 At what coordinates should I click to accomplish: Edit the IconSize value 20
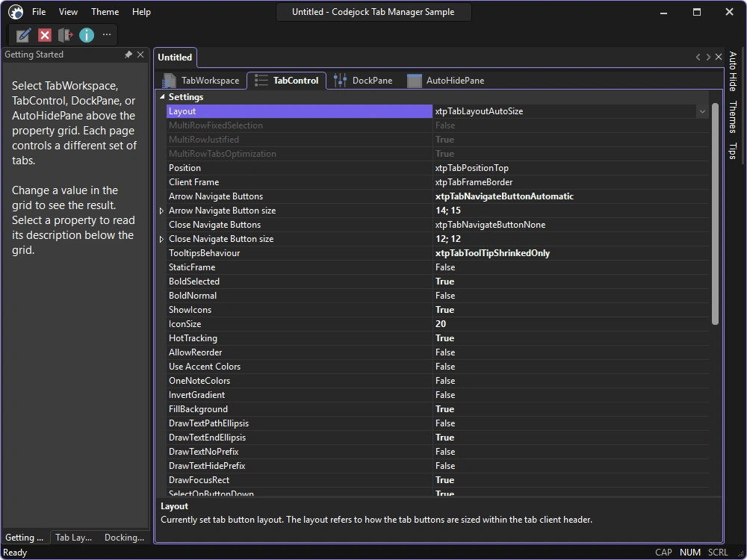(x=441, y=324)
